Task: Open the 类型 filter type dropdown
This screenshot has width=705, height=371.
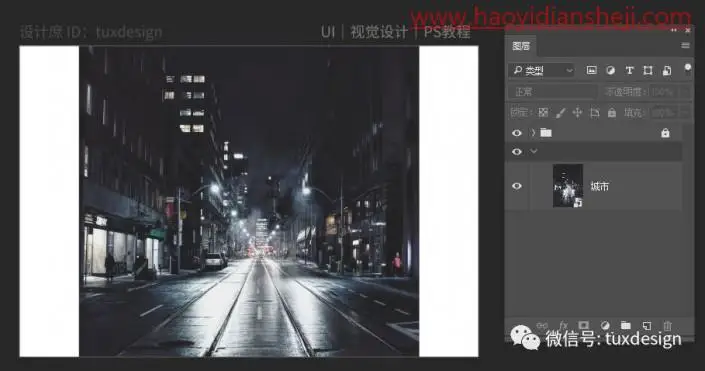Action: (x=542, y=71)
